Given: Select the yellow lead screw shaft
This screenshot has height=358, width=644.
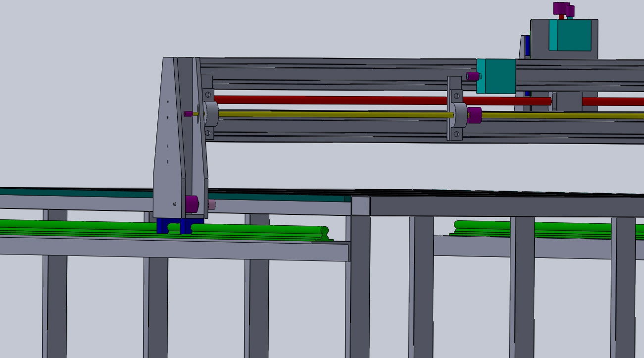Looking at the screenshot, I should (x=336, y=114).
